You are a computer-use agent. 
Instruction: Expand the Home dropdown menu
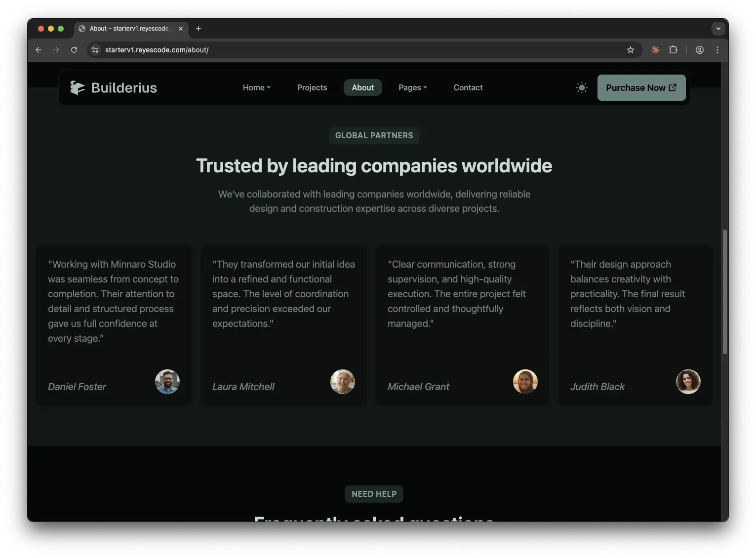pyautogui.click(x=256, y=87)
